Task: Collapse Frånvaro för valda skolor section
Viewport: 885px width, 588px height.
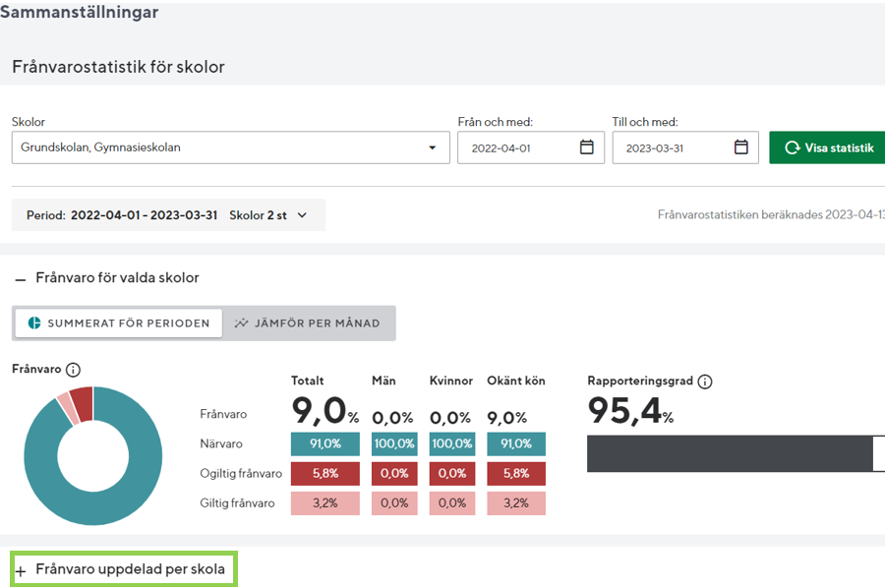Action: (117, 278)
